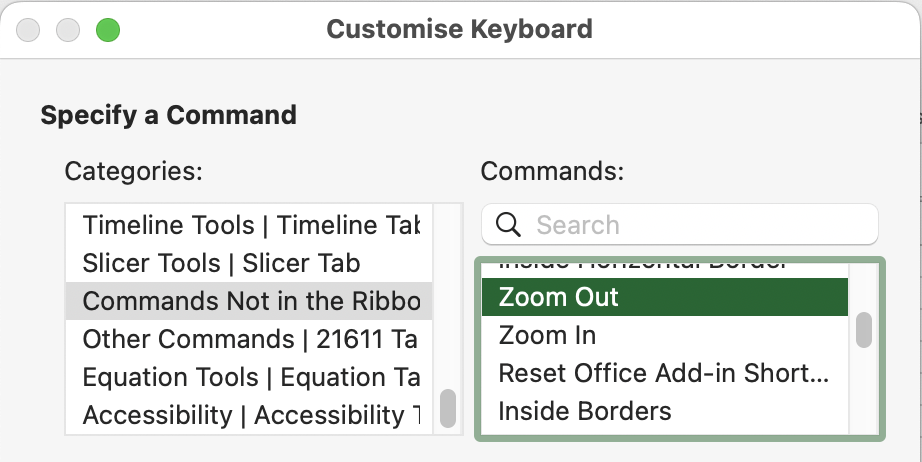This screenshot has width=922, height=462.
Task: Click the Customise Keyboard title bar
Action: click(459, 29)
